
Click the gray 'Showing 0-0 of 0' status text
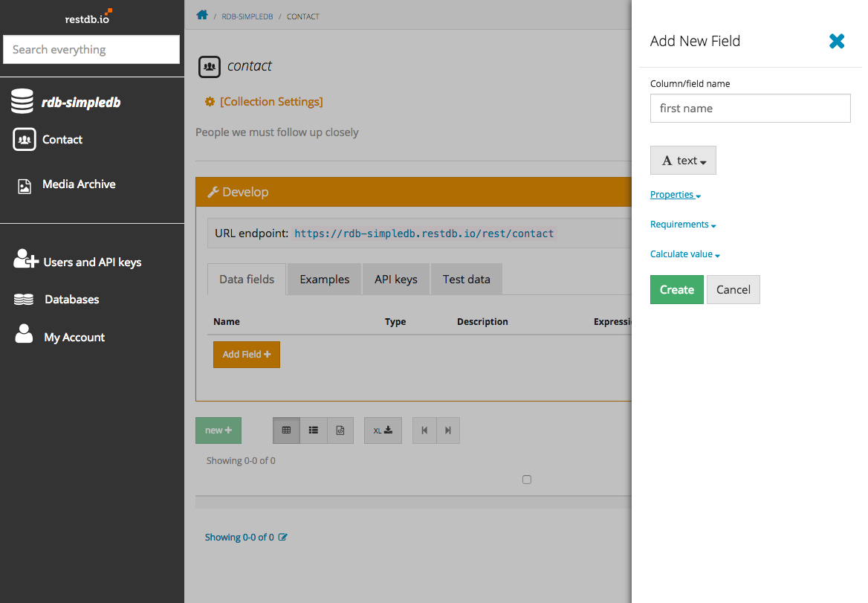[241, 461]
